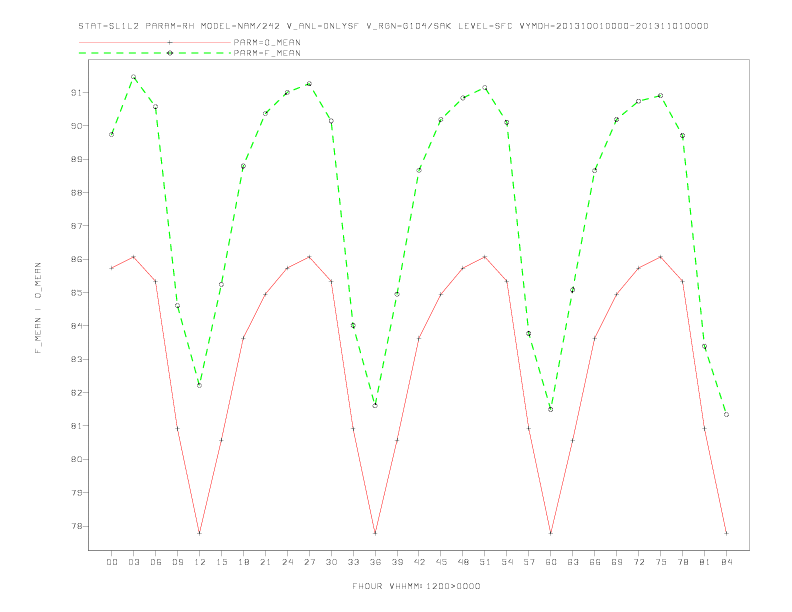792x612 pixels.
Task: Click the x-axis tick label 48
Action: (x=463, y=562)
